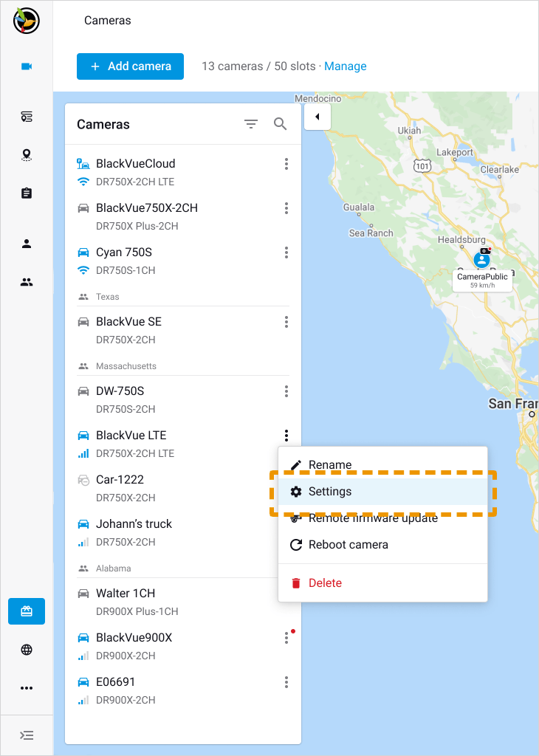Screen dimensions: 539x756
Task: Click the pencil icon beside Rename
Action: (296, 465)
